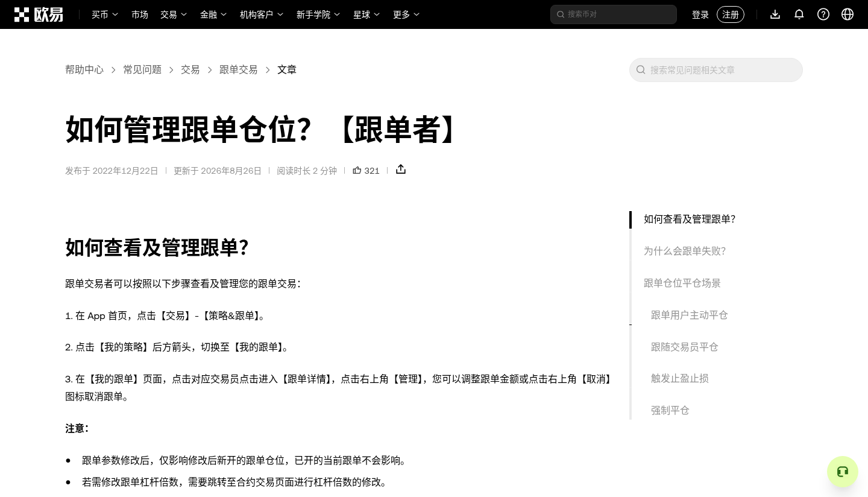Viewport: 868px width, 497px height.
Task: Jump to 跟随交易员平仓 subsection
Action: 685,347
